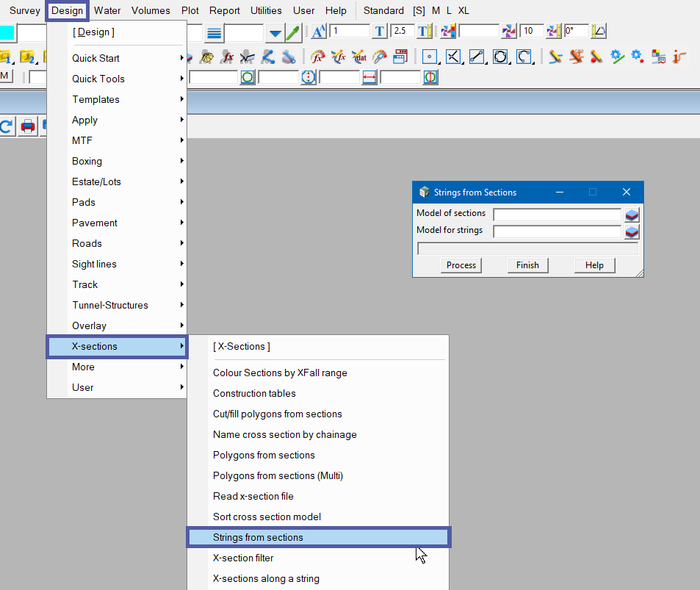Click the blue refresh arrow icon
The height and width of the screenshot is (590, 700).
pyautogui.click(x=7, y=126)
